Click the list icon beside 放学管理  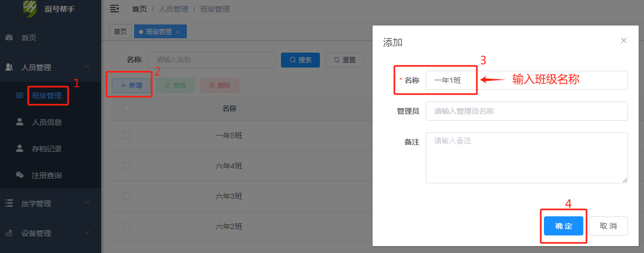click(x=9, y=203)
